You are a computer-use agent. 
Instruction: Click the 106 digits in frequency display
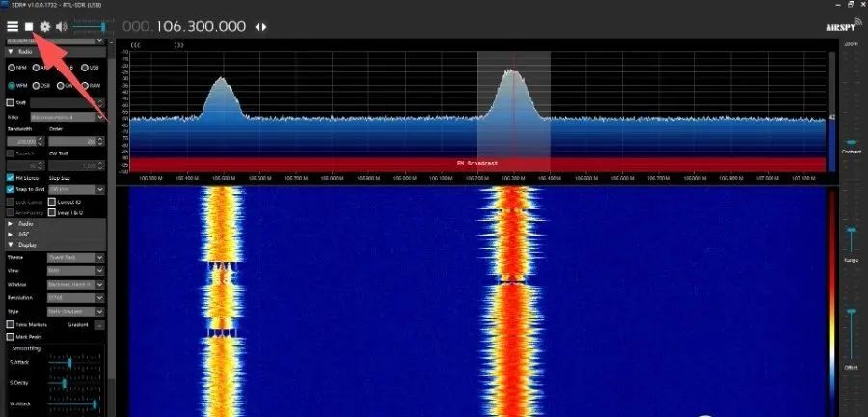pyautogui.click(x=172, y=27)
